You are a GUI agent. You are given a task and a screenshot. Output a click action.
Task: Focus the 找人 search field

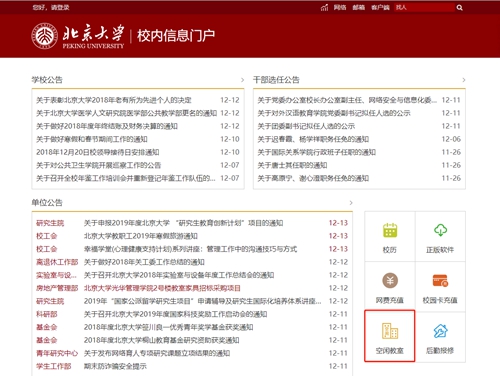[x=424, y=7]
